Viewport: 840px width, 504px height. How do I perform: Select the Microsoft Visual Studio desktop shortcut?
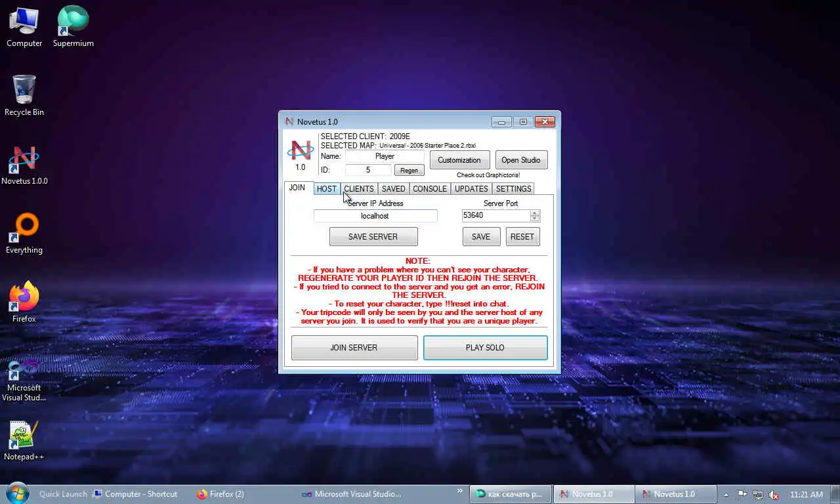[x=24, y=379]
